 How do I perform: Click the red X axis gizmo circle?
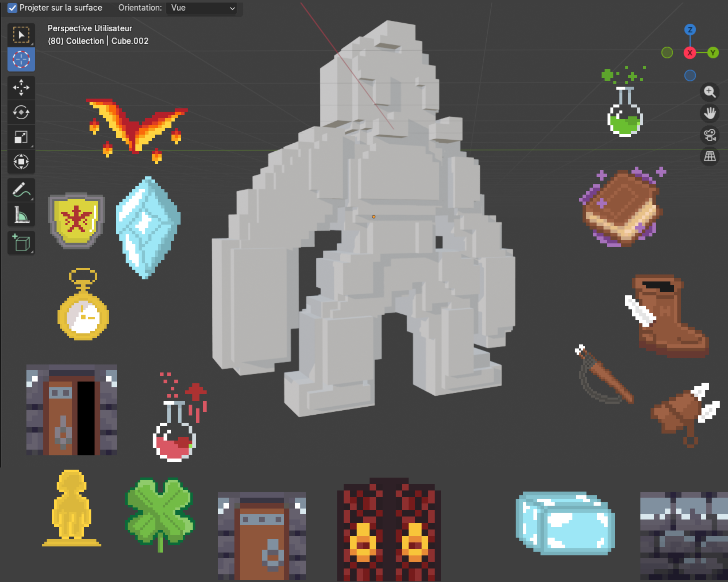click(690, 53)
